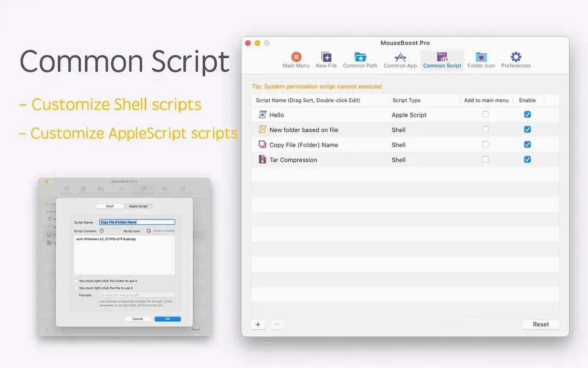588x368 pixels.
Task: Tick 'You must right-click the file to use it'
Action: click(76, 288)
